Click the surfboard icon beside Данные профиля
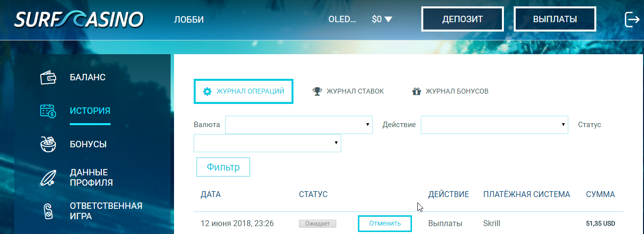Image resolution: width=644 pixels, height=234 pixels. [x=48, y=177]
